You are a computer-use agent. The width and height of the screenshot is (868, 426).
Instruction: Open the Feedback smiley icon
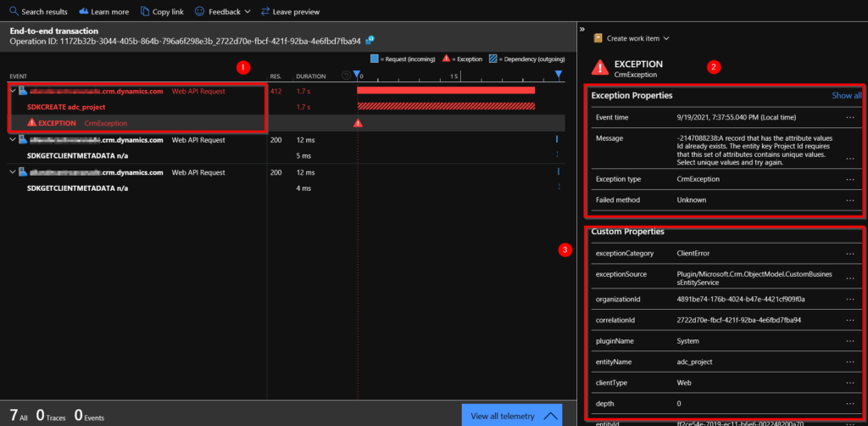click(200, 11)
